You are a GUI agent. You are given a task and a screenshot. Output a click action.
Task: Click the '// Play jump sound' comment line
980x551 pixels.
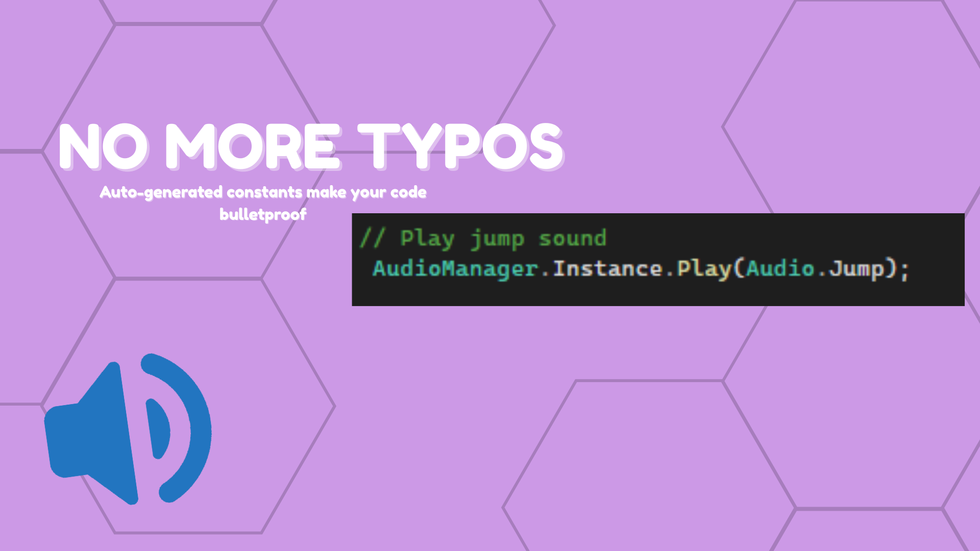coord(483,238)
